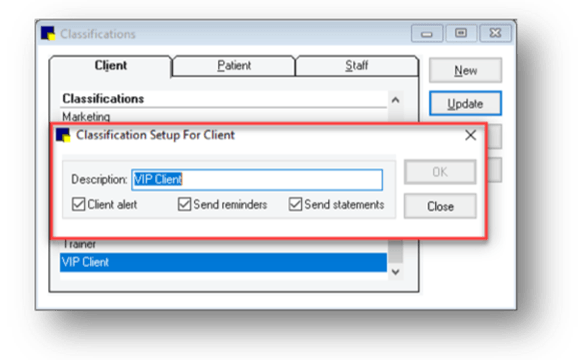This screenshot has height=360, width=585.
Task: Close the Classifications window
Action: [495, 34]
